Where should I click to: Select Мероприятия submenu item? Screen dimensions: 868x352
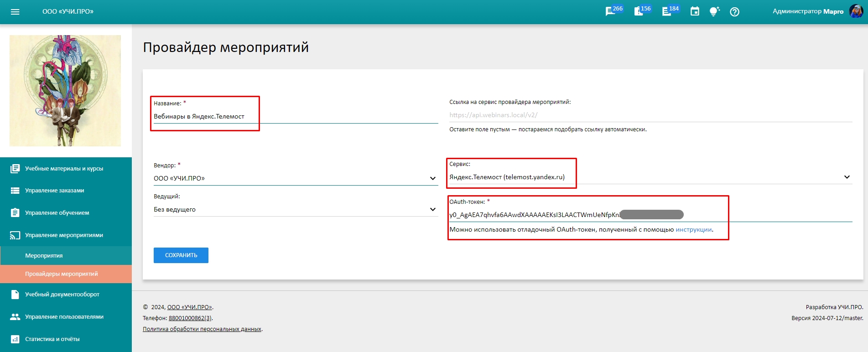click(x=66, y=256)
